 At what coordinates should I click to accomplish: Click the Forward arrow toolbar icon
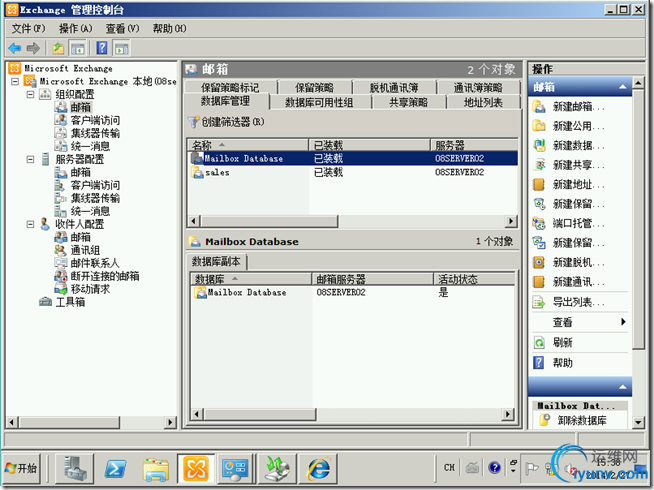33,48
